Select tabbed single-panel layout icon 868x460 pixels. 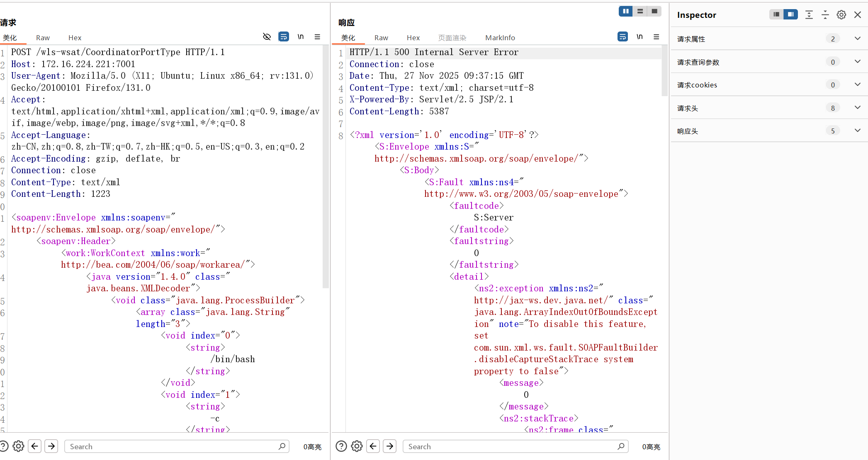coord(654,11)
